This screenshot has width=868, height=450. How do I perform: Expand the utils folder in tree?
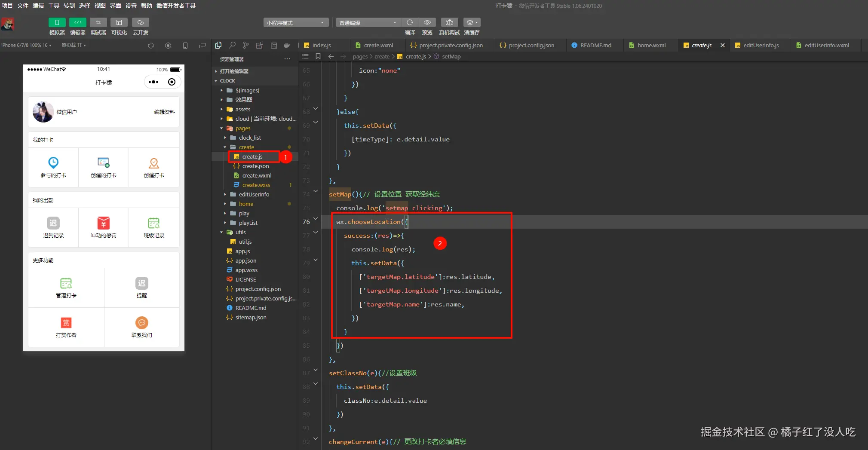tap(240, 232)
